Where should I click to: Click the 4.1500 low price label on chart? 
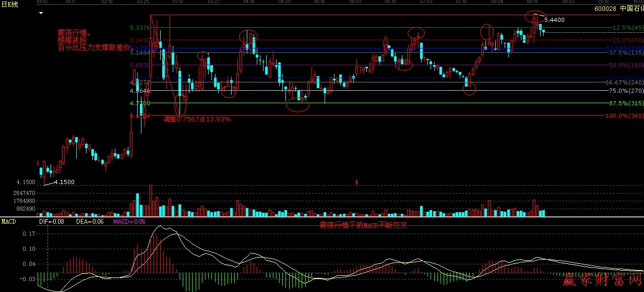coord(64,181)
